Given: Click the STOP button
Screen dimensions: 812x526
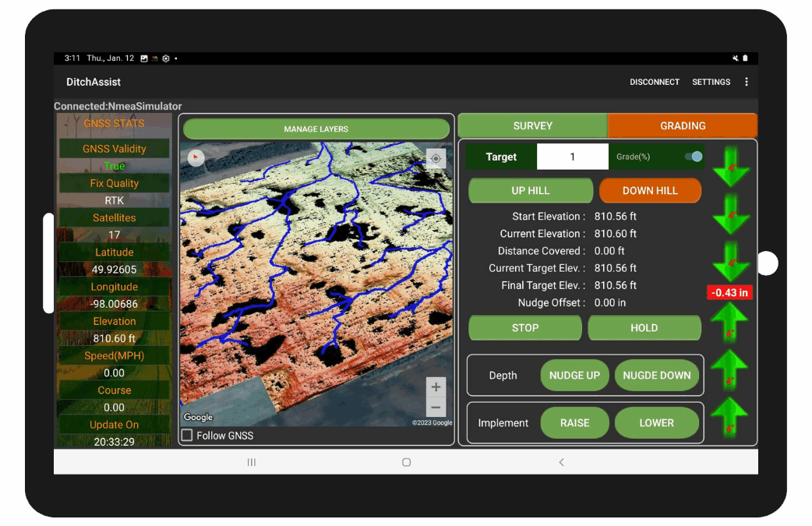Looking at the screenshot, I should 525,328.
